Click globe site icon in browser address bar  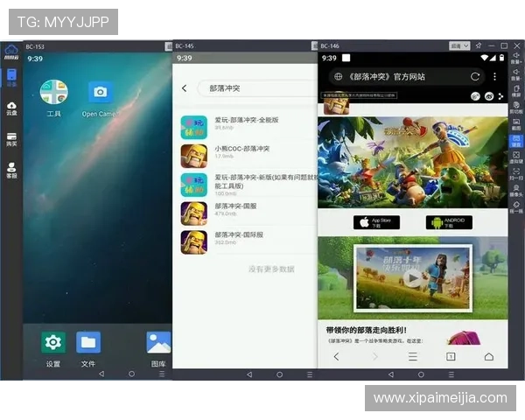coord(338,77)
